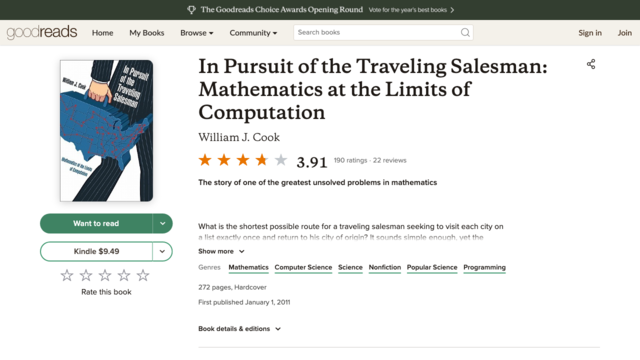Rate this book five stars
640x360 pixels.
[143, 276]
